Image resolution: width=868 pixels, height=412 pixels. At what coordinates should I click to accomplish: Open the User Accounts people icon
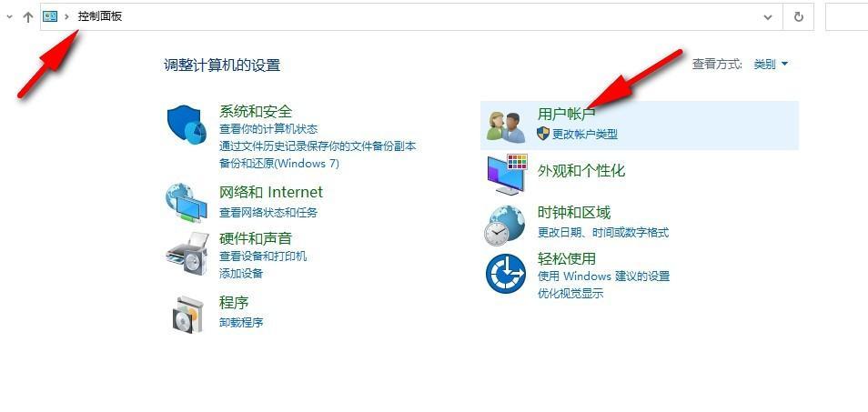[505, 126]
